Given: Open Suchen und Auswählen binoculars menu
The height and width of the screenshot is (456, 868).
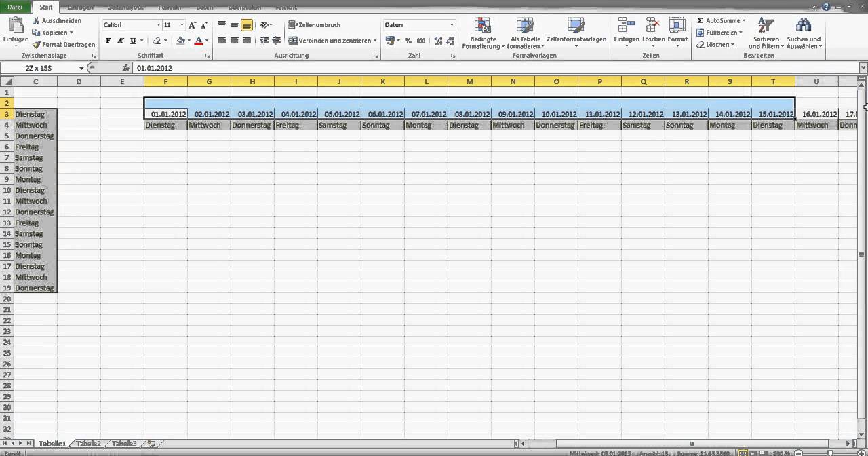Looking at the screenshot, I should [x=804, y=33].
